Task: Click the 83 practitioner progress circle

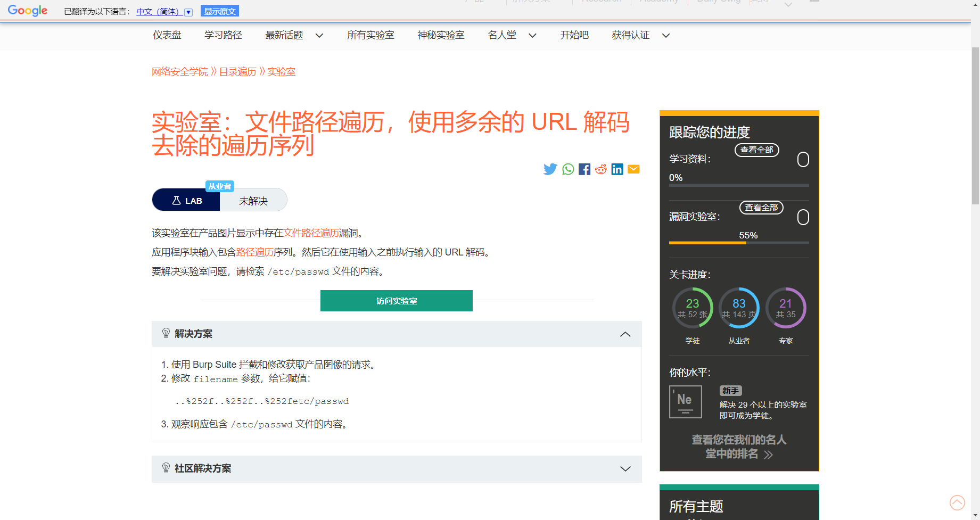Action: (x=739, y=308)
